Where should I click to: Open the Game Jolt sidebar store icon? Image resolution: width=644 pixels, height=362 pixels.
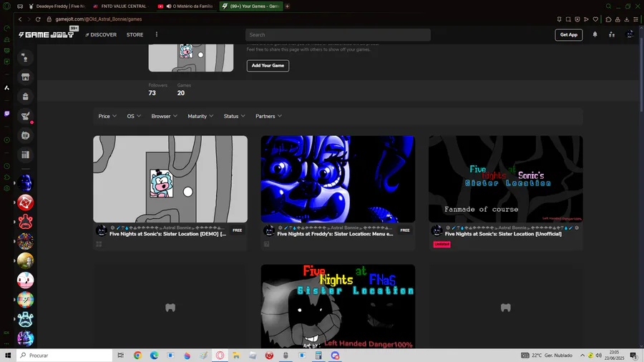26,77
